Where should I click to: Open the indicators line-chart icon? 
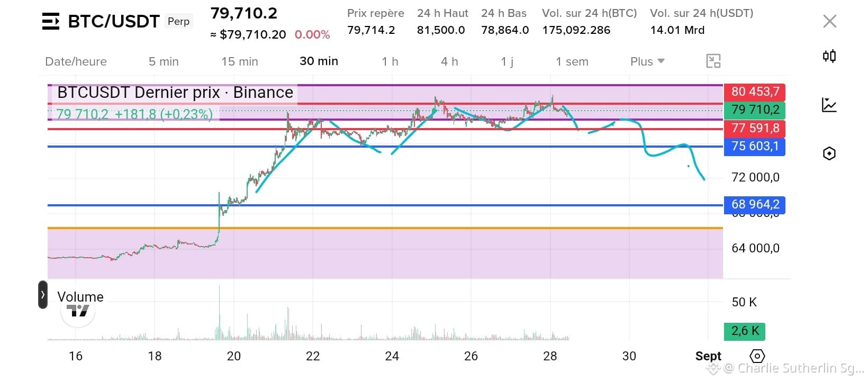coord(829,105)
